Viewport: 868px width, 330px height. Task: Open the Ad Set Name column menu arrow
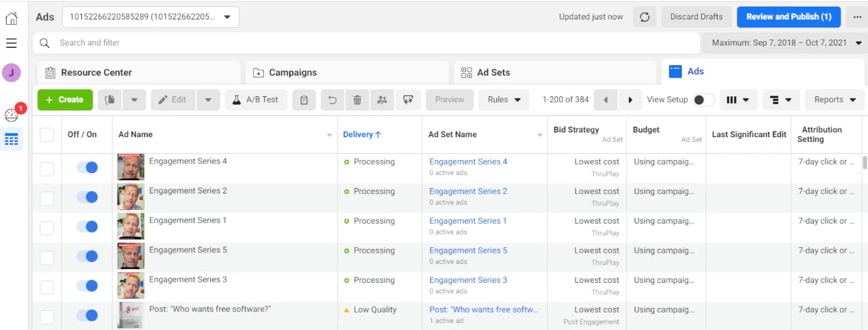(x=539, y=135)
